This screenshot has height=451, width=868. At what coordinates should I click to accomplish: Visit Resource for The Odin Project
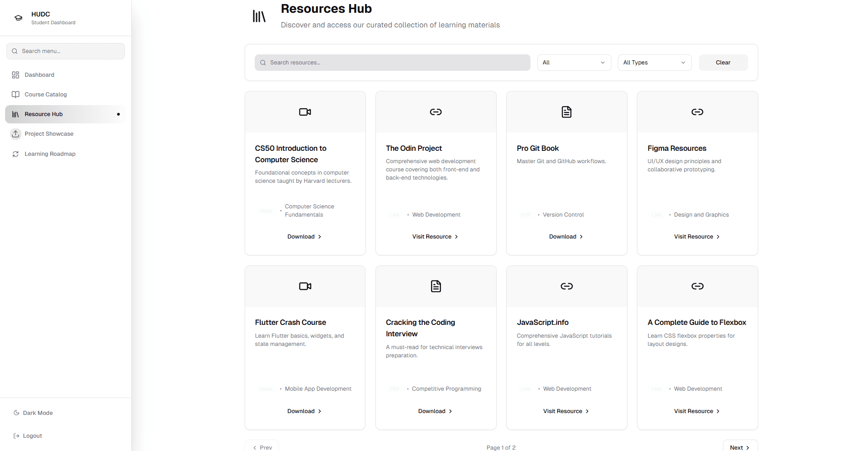click(x=435, y=237)
